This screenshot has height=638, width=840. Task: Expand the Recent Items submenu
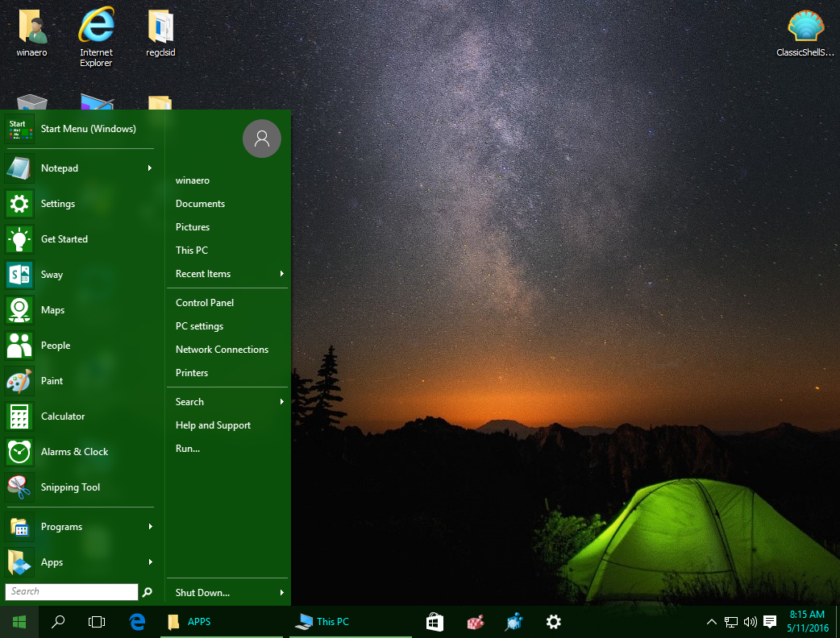(x=203, y=273)
